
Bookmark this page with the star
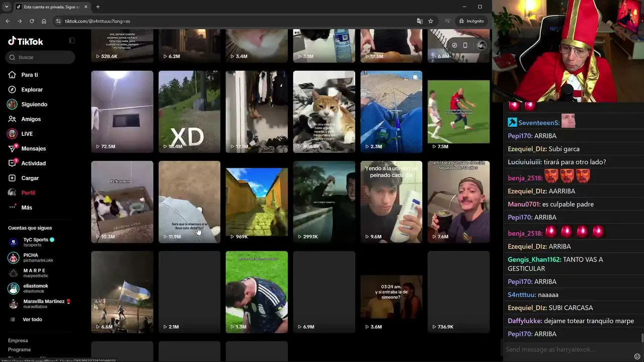point(431,21)
